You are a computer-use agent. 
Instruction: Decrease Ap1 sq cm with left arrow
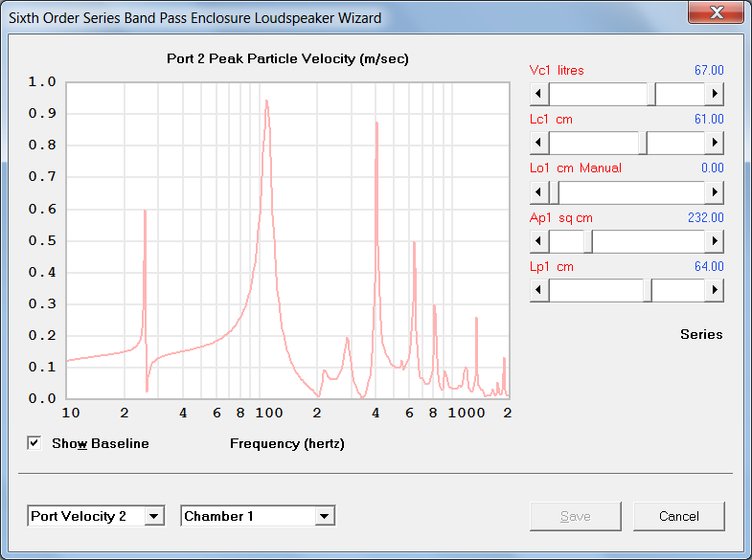pyautogui.click(x=539, y=241)
